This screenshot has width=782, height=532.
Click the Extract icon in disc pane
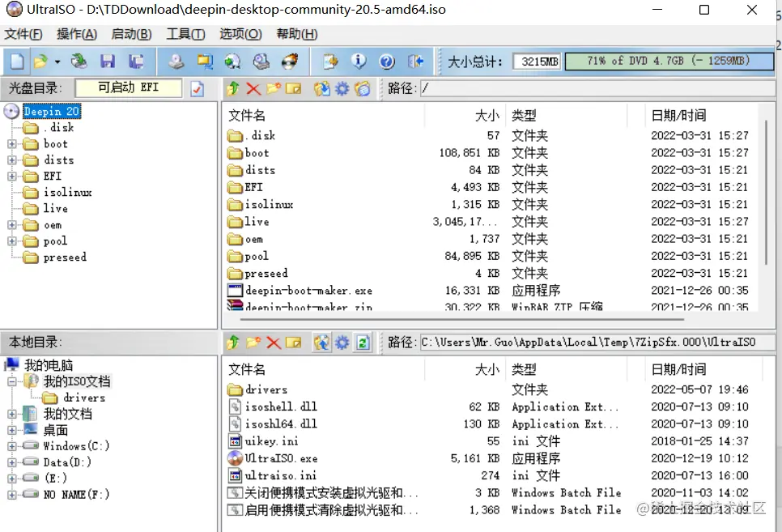pos(321,89)
